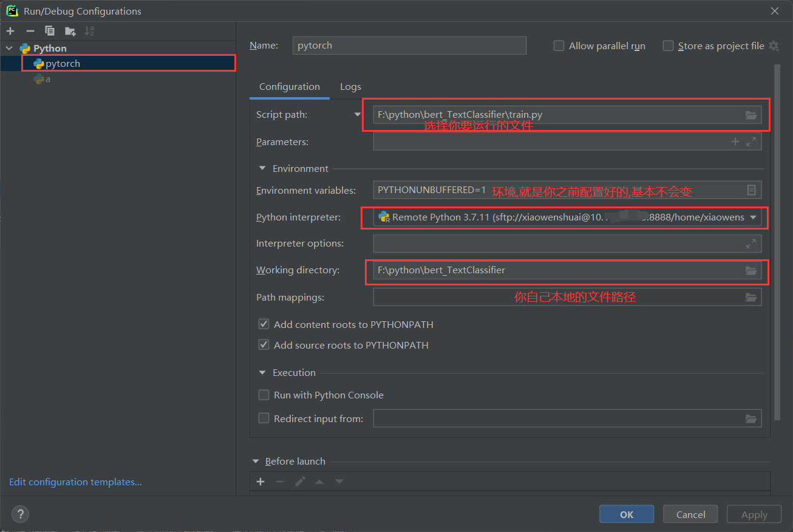Edit Before launch task pencil
Screen dimensions: 793x532
[x=300, y=482]
